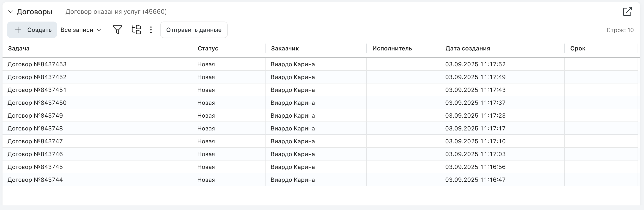
Task: Open Договор №8437453 row
Action: [320, 64]
